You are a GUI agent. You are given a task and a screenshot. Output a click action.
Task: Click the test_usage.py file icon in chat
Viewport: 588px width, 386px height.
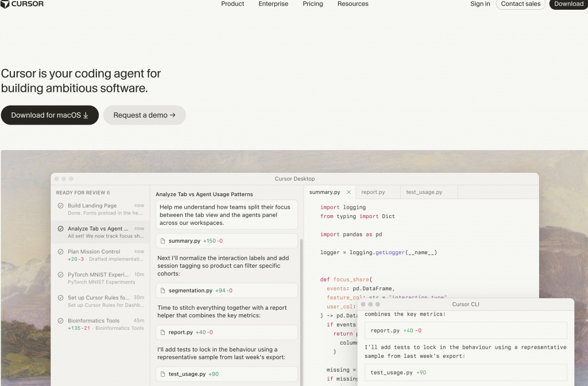(x=163, y=374)
